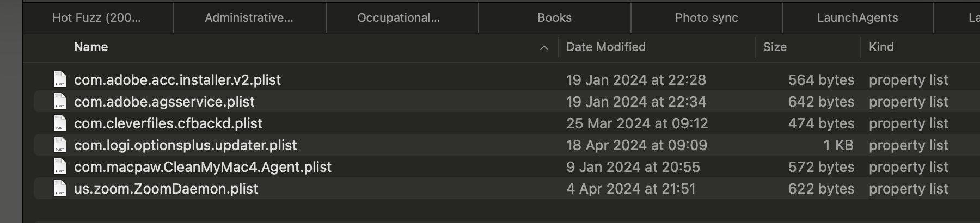The height and width of the screenshot is (223, 980).
Task: Click the us.zoom.ZoomDaemon.plist file icon
Action: 60,189
